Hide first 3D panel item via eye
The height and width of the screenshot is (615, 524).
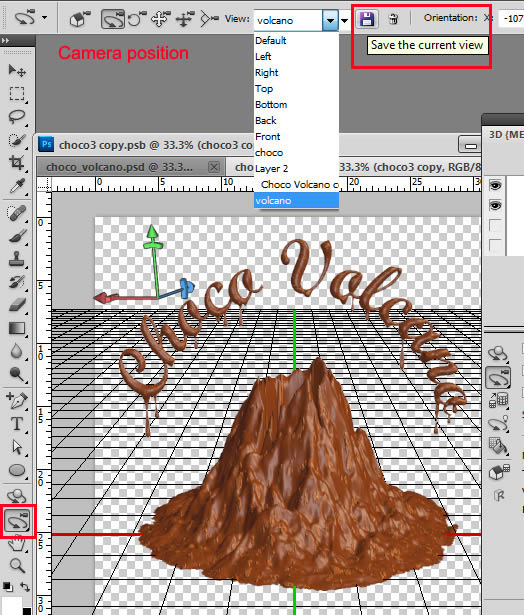(495, 185)
